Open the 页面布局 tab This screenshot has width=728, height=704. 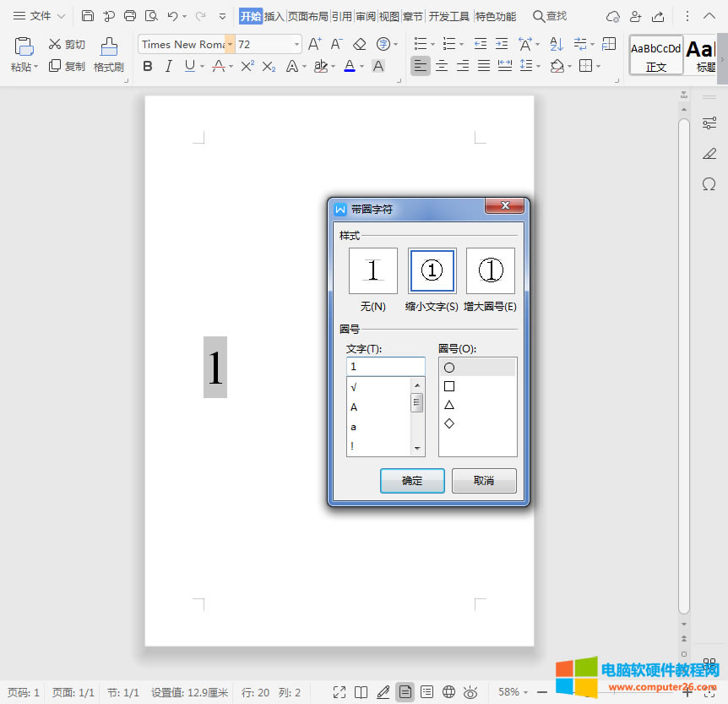[x=307, y=16]
